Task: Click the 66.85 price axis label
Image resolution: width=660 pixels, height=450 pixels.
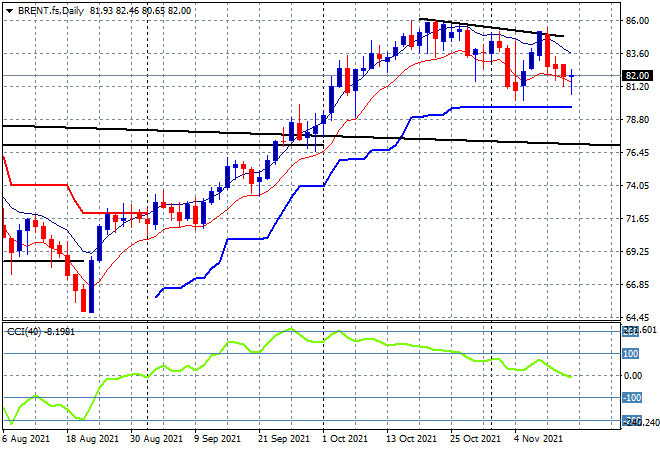Action: (x=637, y=285)
